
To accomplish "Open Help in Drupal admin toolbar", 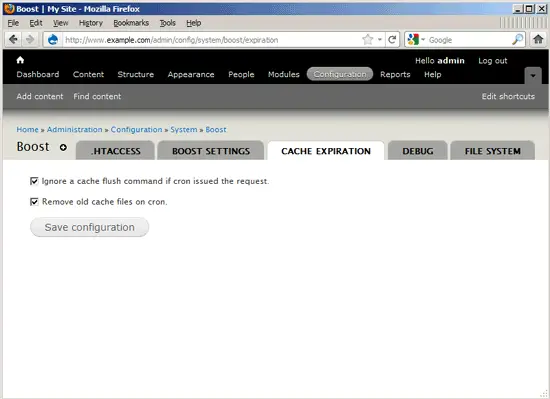I will (x=432, y=74).
